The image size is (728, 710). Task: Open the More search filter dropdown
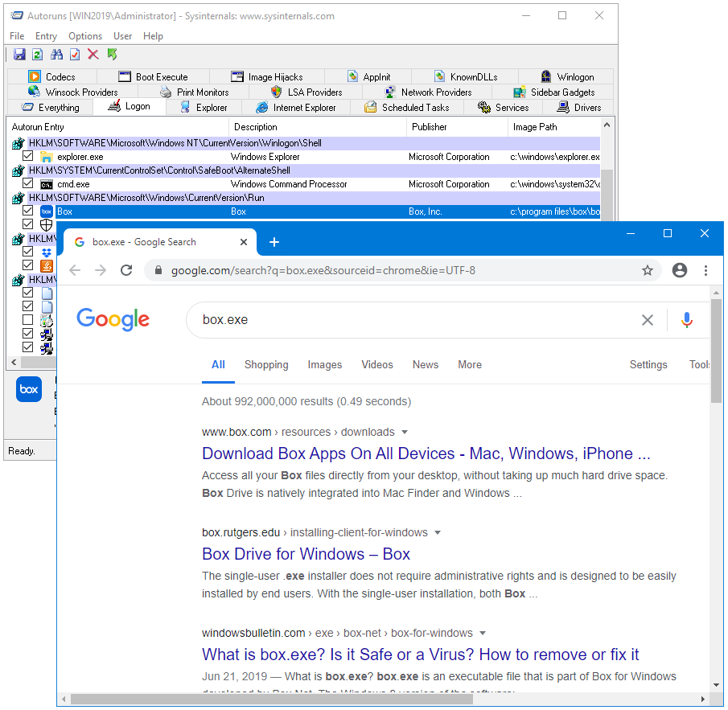coord(470,365)
